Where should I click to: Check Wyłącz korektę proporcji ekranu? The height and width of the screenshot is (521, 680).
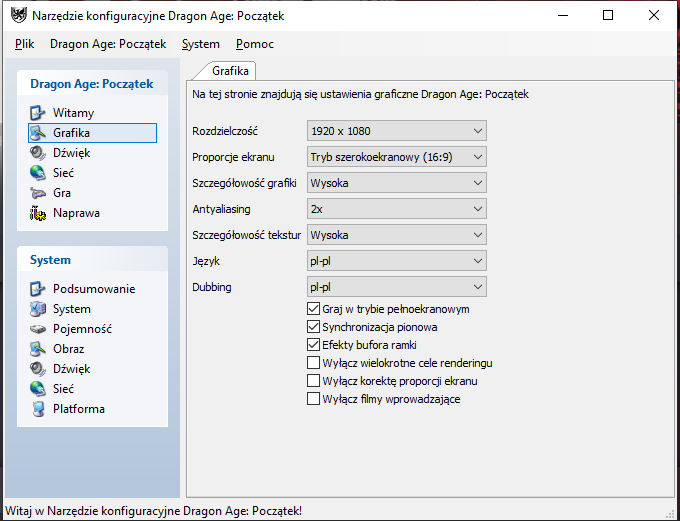pyautogui.click(x=313, y=381)
